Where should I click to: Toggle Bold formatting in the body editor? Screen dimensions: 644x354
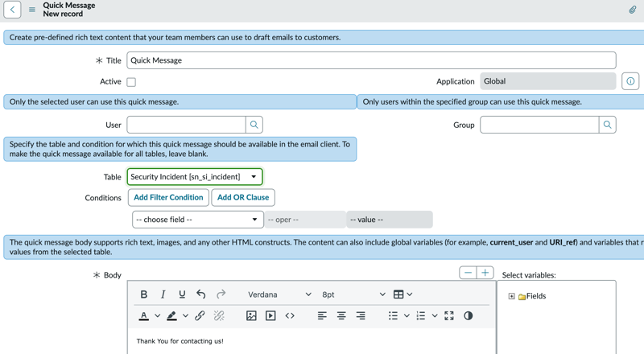[x=144, y=294]
